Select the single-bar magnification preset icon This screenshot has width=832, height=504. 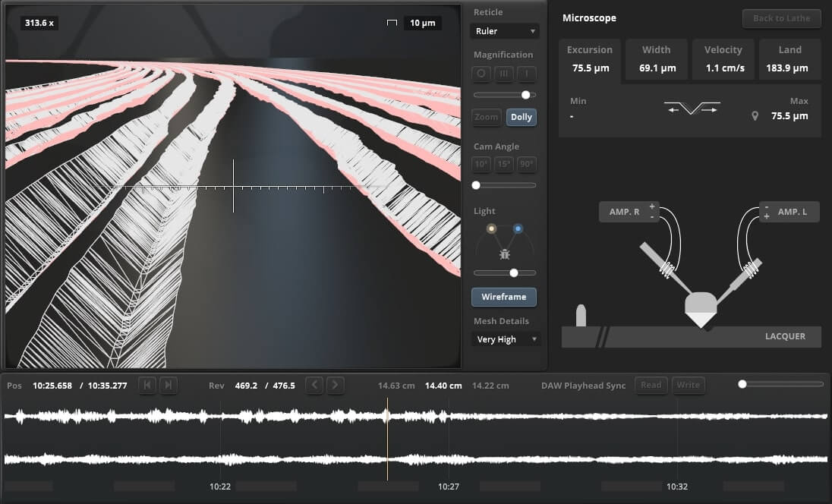[527, 74]
